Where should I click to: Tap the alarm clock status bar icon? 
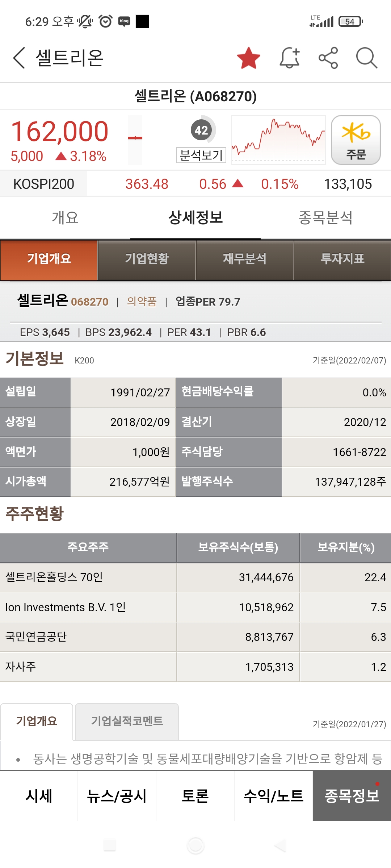tap(105, 21)
